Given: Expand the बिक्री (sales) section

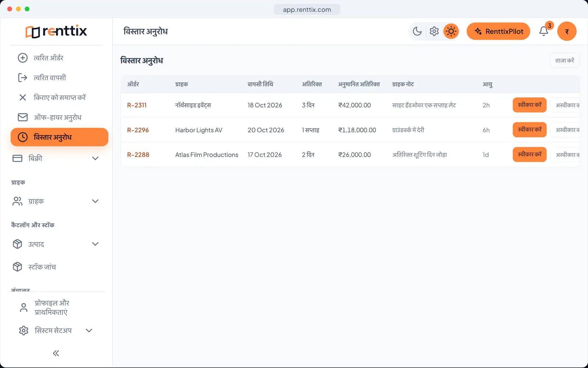Looking at the screenshot, I should [x=56, y=158].
